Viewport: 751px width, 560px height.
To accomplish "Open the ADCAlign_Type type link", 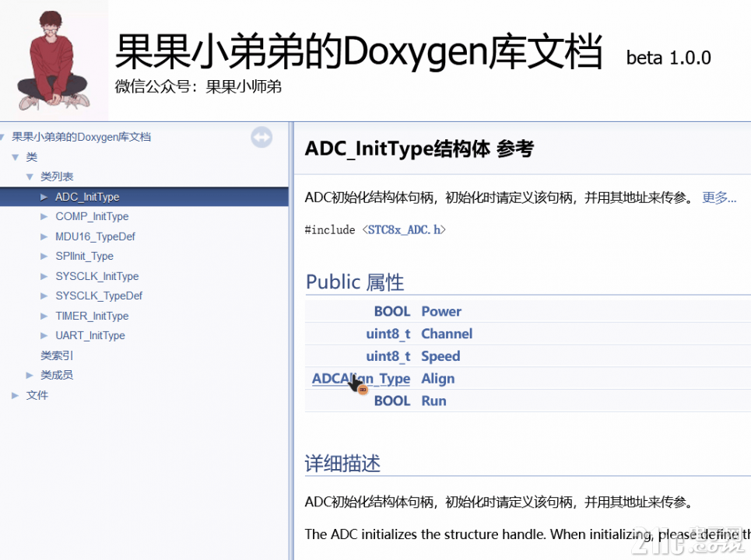I will 361,379.
